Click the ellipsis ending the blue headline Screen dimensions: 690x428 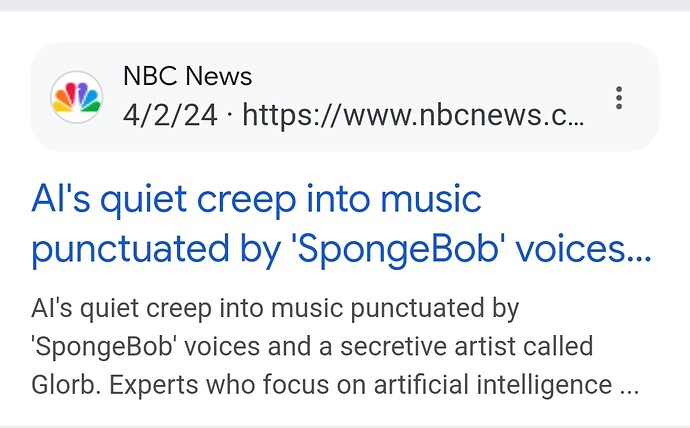click(639, 258)
